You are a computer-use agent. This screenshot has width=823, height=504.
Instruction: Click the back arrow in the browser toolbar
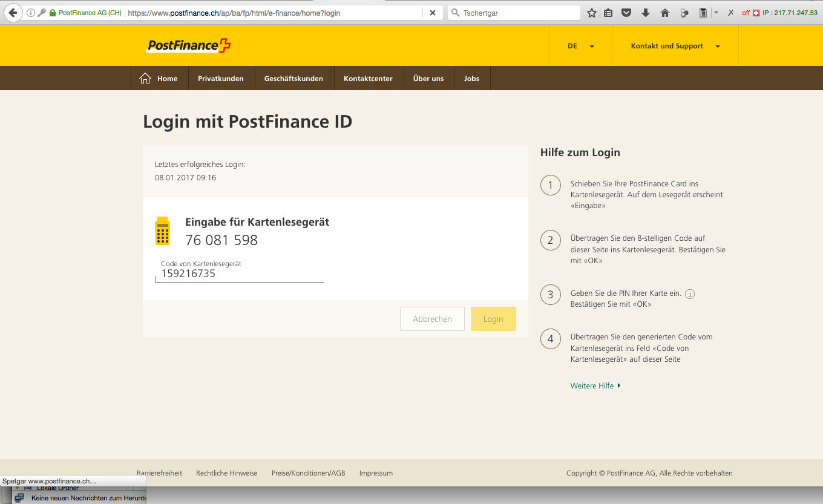pos(13,13)
